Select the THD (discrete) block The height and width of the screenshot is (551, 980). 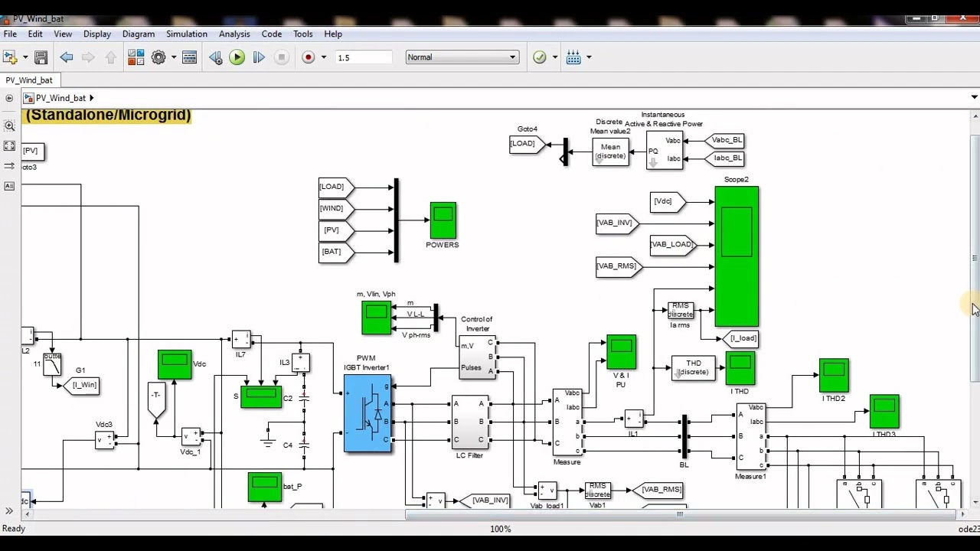(693, 367)
